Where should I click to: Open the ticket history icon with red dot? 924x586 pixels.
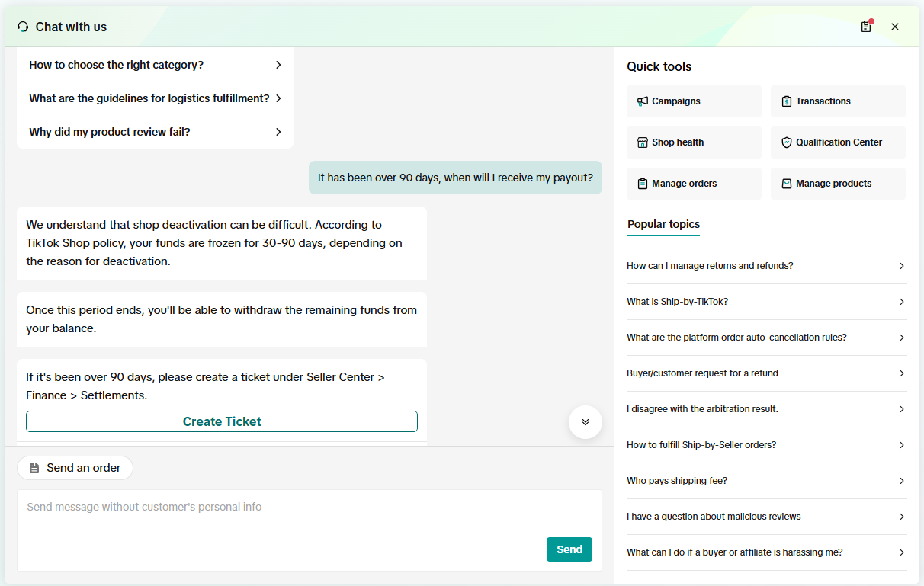point(866,27)
